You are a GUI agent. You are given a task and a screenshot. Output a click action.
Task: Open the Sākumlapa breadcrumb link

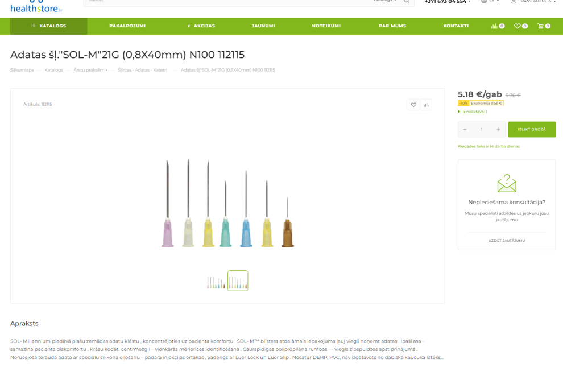[x=22, y=70]
